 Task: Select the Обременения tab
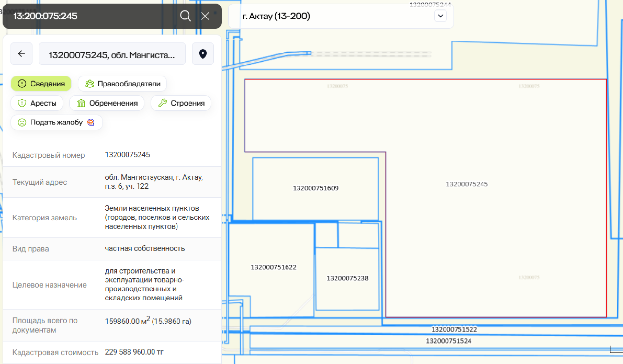(107, 103)
